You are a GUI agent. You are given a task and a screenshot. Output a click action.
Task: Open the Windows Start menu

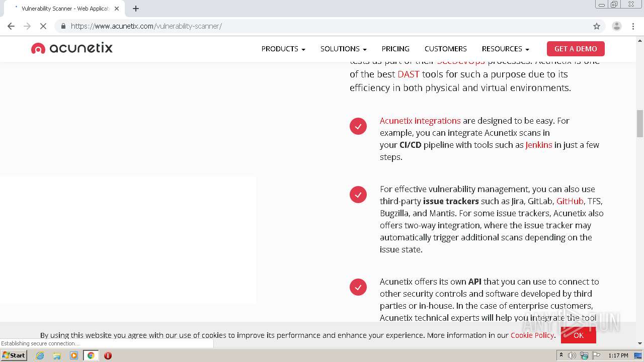(14, 355)
